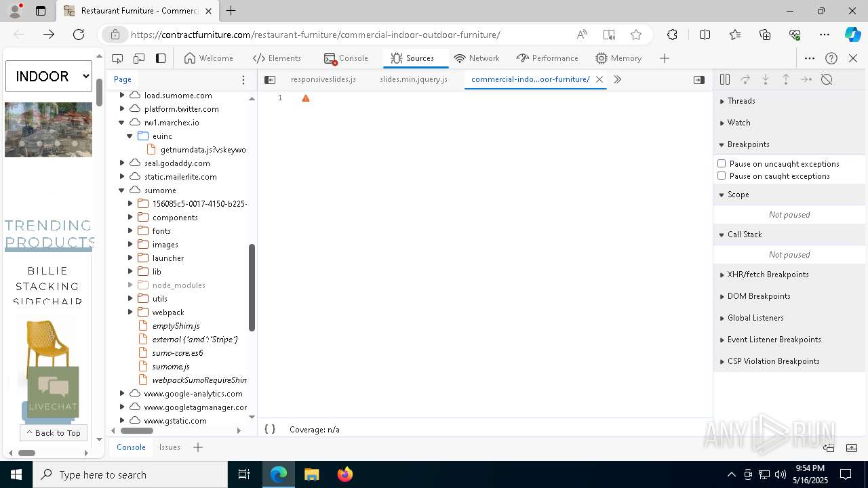The image size is (868, 488).
Task: Open the Memory tab
Action: pyautogui.click(x=618, y=58)
